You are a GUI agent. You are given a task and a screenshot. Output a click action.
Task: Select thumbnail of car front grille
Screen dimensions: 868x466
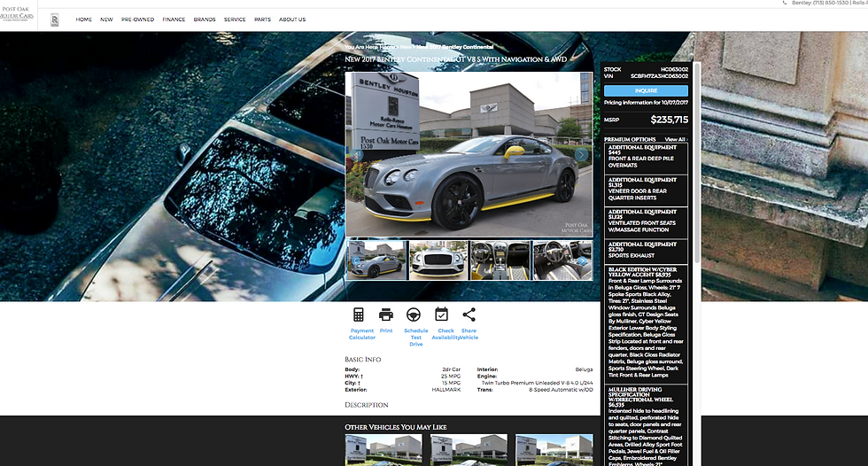click(x=438, y=260)
